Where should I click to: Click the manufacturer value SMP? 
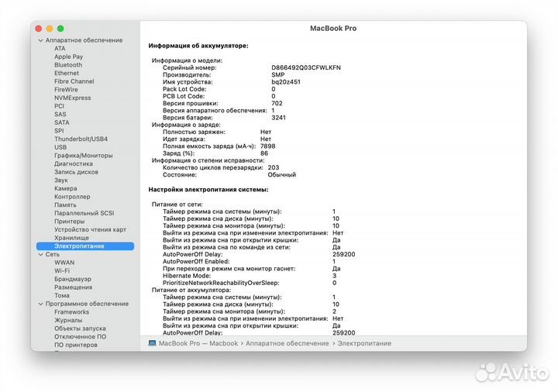point(278,74)
